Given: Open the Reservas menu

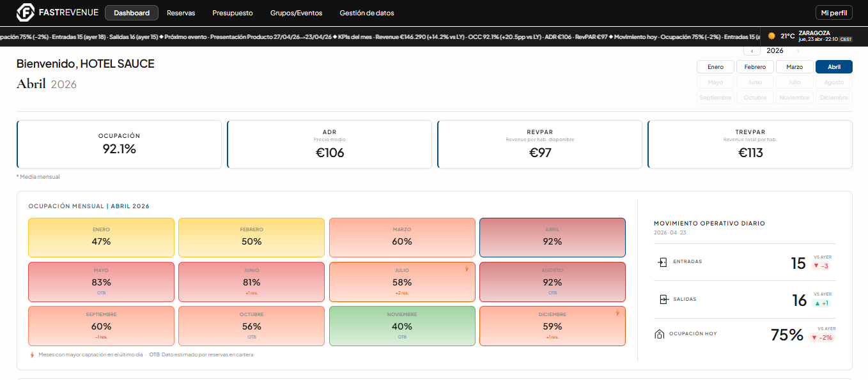Looking at the screenshot, I should [181, 13].
